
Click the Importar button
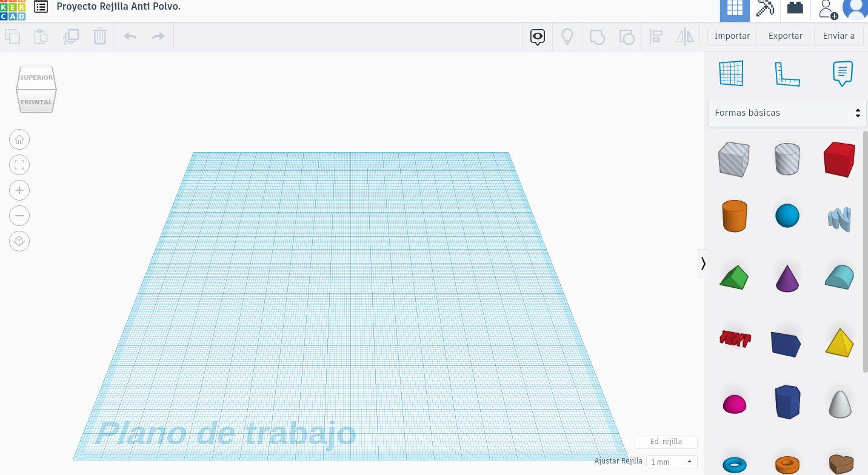(x=732, y=36)
